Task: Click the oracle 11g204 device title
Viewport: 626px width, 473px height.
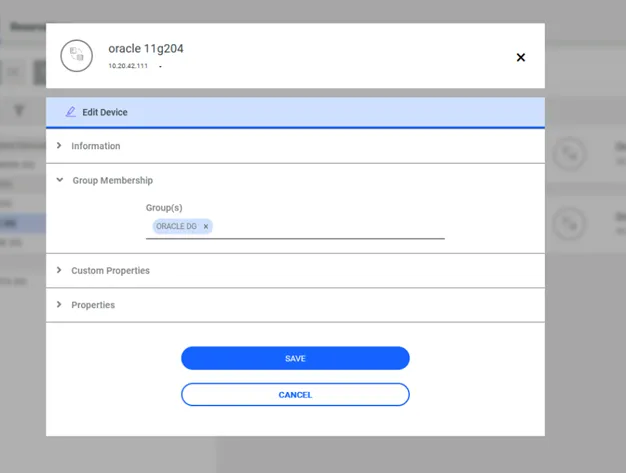Action: (146, 49)
